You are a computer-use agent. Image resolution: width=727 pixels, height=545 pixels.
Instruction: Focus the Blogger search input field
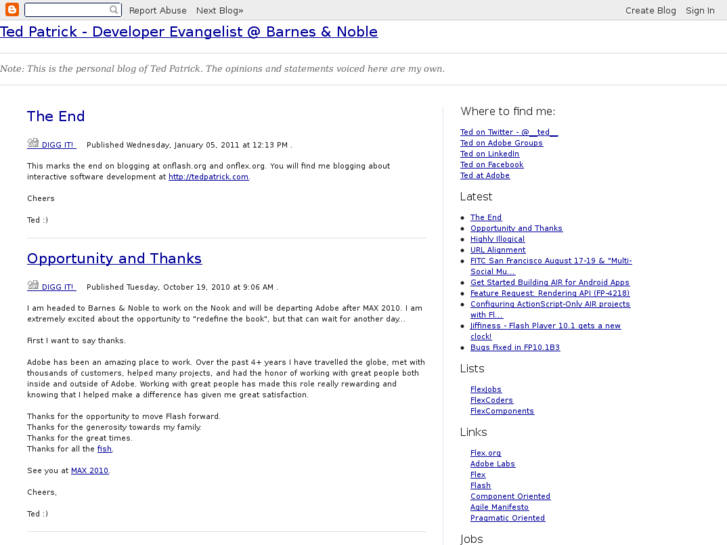[73, 10]
